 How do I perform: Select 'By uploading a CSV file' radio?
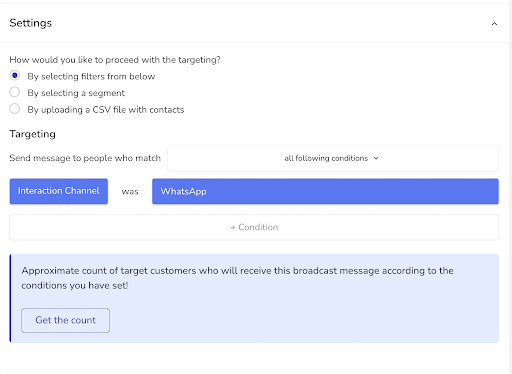pos(15,109)
